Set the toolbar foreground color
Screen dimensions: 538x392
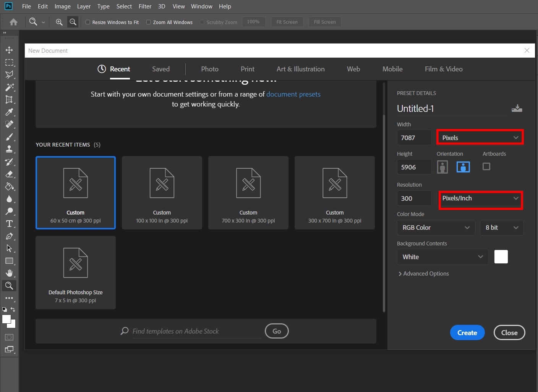[6, 319]
